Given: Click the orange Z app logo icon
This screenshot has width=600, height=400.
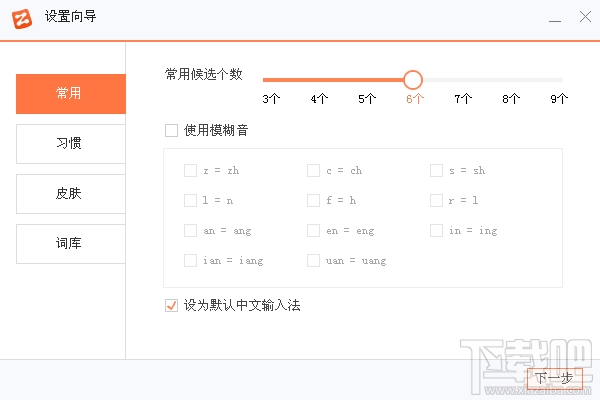Looking at the screenshot, I should 22,18.
